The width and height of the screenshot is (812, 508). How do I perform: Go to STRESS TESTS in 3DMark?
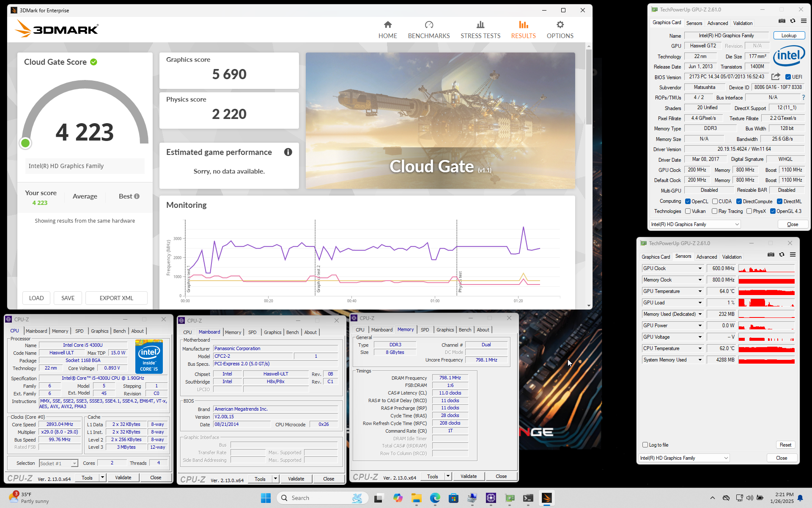coord(480,30)
